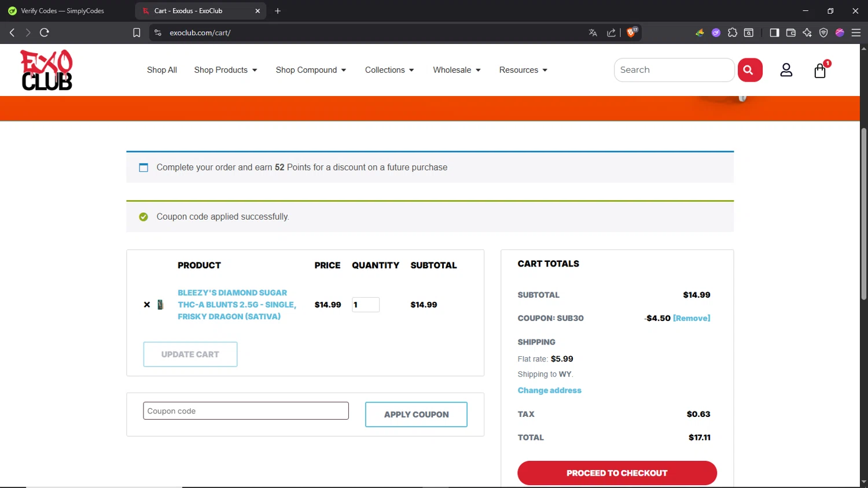Open Shop All menu item
The image size is (868, 488).
pyautogui.click(x=162, y=70)
